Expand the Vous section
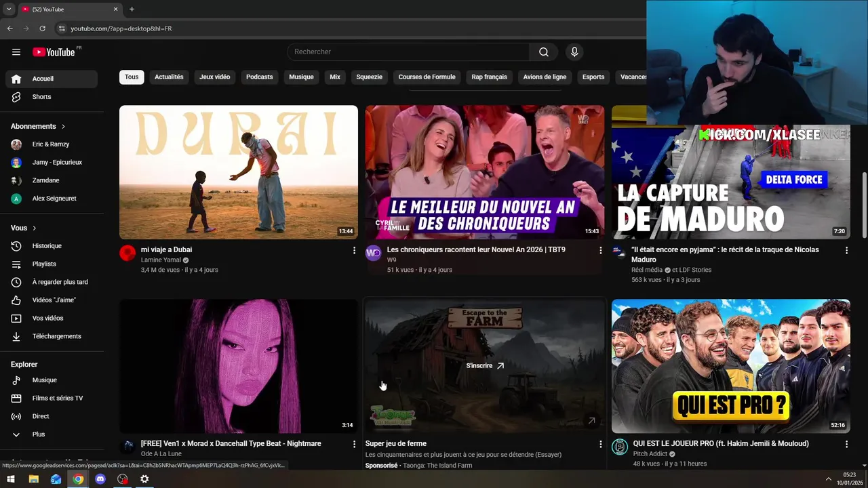Viewport: 868px width, 488px height. (x=24, y=228)
